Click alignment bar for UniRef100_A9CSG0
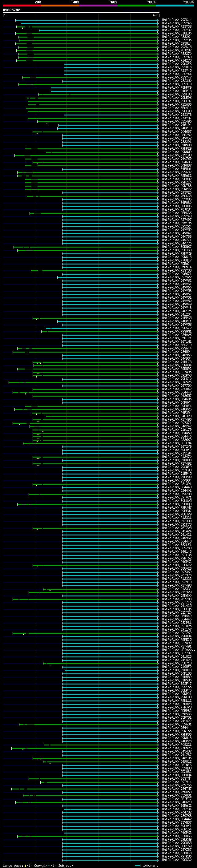Screen dimensions: 197x868 111,860
